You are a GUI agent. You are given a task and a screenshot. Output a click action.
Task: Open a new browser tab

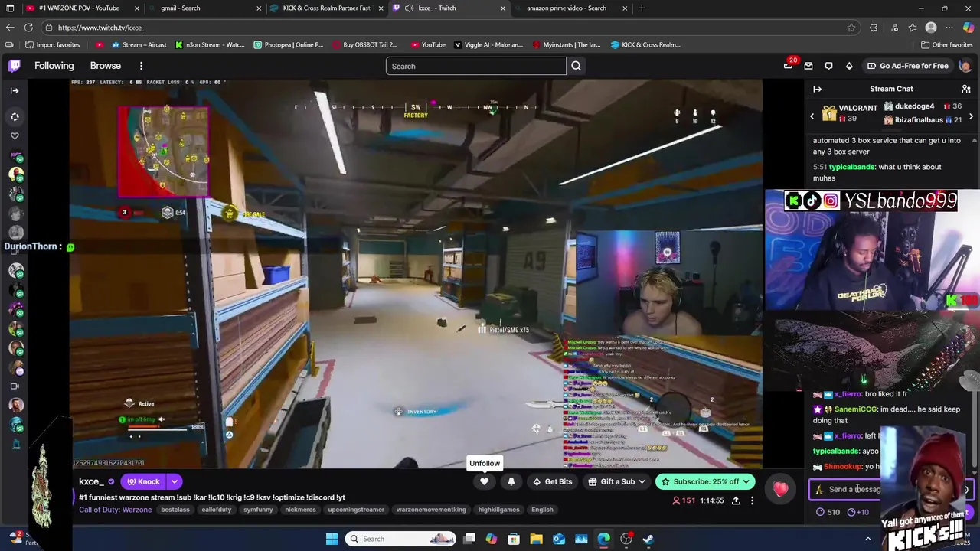pos(642,8)
